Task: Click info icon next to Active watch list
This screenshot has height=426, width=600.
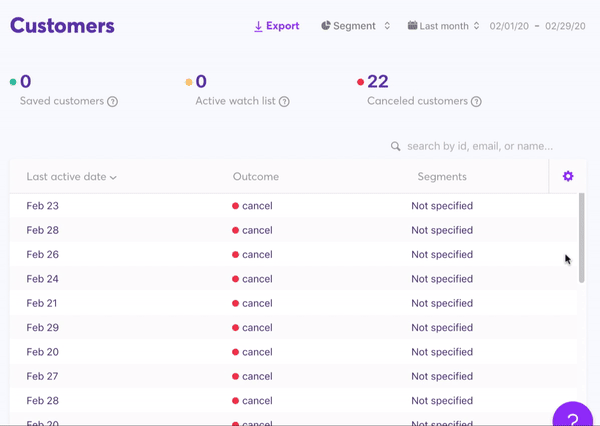Action: click(285, 102)
